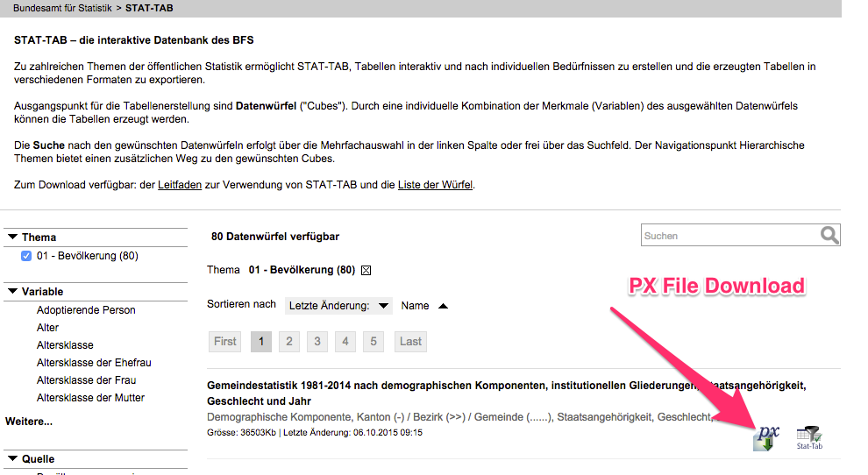This screenshot has width=868, height=475.
Task: Filter by variable Altersklasse der Mutter
Action: 90,398
